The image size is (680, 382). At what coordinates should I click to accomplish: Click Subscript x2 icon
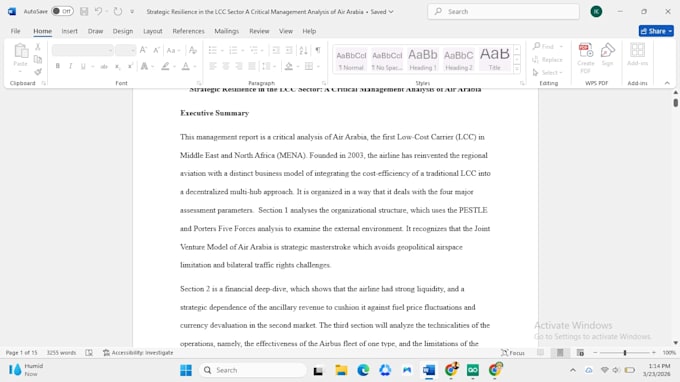117,66
